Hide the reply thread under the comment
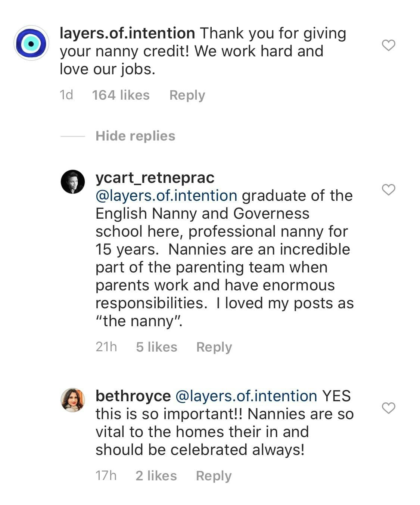The height and width of the screenshot is (505, 420). (x=135, y=135)
